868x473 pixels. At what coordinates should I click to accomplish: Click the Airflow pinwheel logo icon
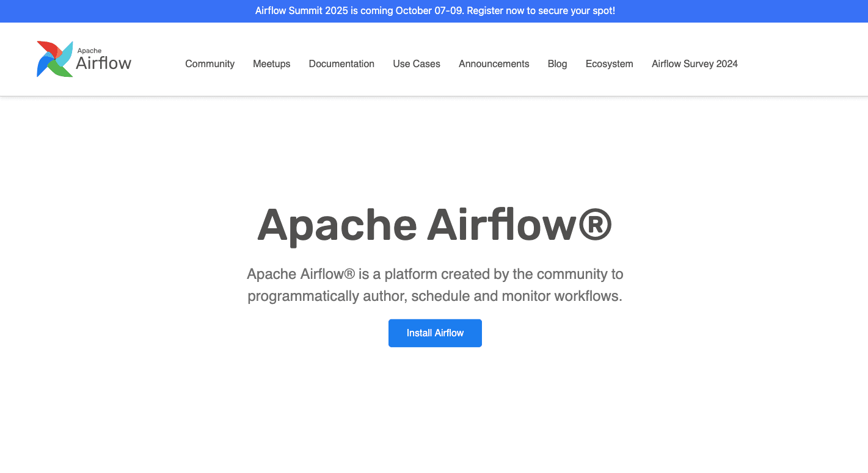pyautogui.click(x=55, y=59)
